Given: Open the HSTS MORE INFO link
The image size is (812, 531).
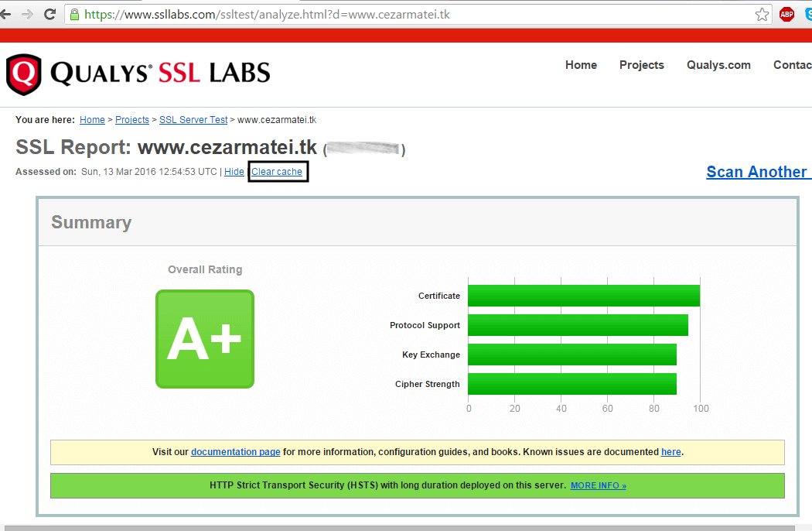Looking at the screenshot, I should pos(598,485).
